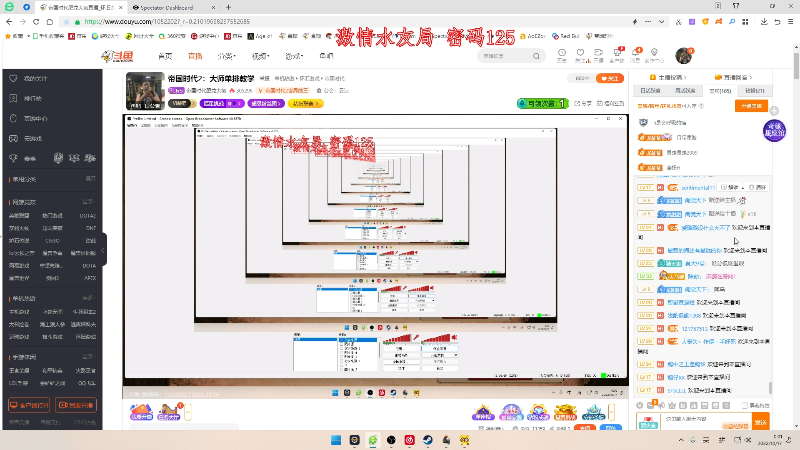The image size is (800, 450).
Task: Click the orange shield extension icon
Action: [706, 22]
